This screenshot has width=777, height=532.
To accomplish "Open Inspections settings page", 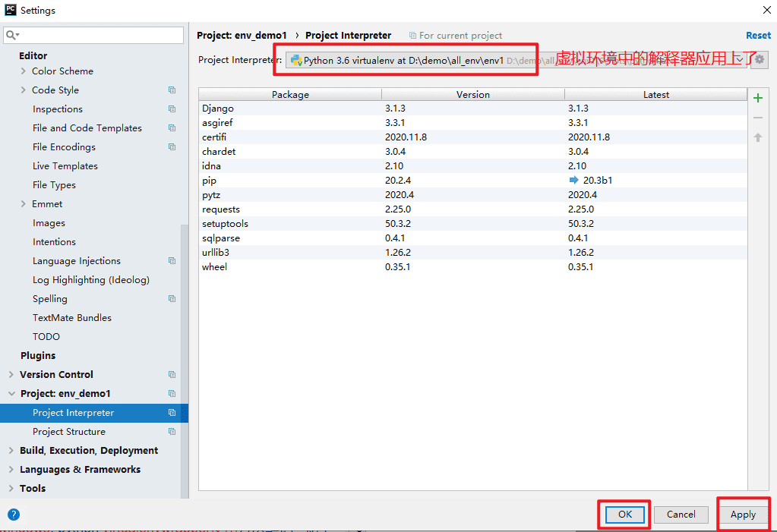I will tap(58, 109).
